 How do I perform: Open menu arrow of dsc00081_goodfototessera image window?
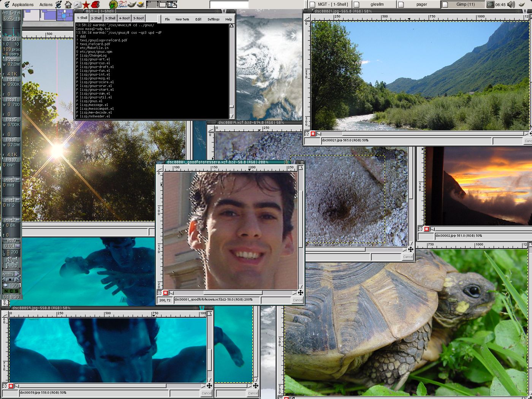click(x=159, y=168)
